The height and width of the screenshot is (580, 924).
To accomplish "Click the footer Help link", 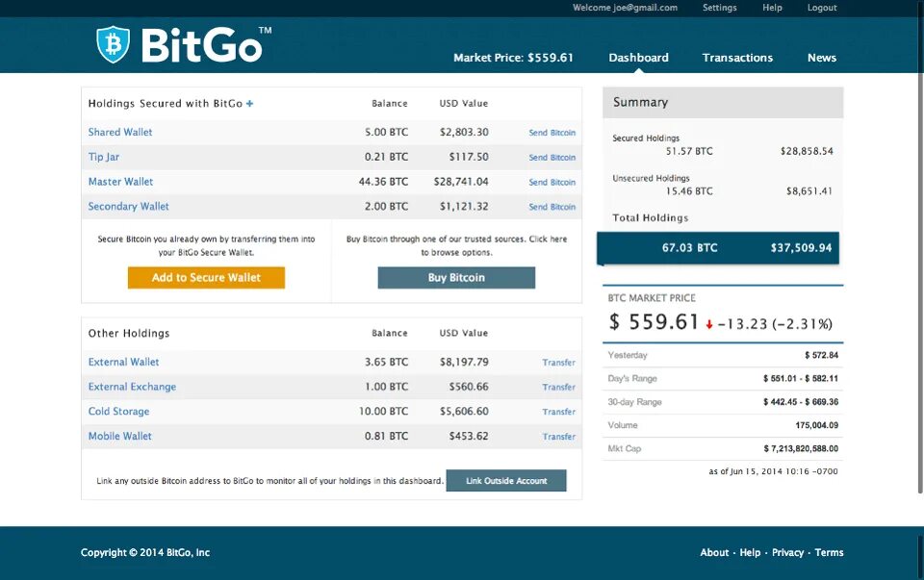I will point(750,552).
